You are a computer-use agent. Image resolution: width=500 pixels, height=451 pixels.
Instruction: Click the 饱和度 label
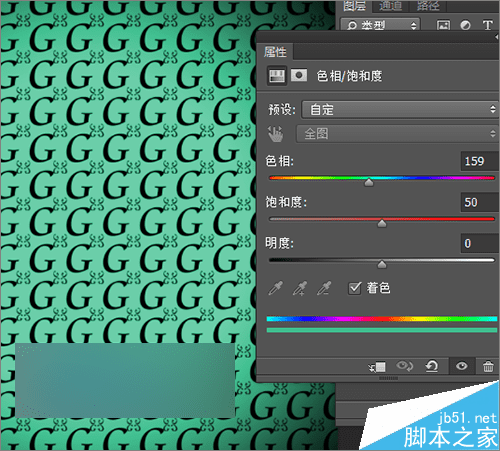(x=286, y=202)
